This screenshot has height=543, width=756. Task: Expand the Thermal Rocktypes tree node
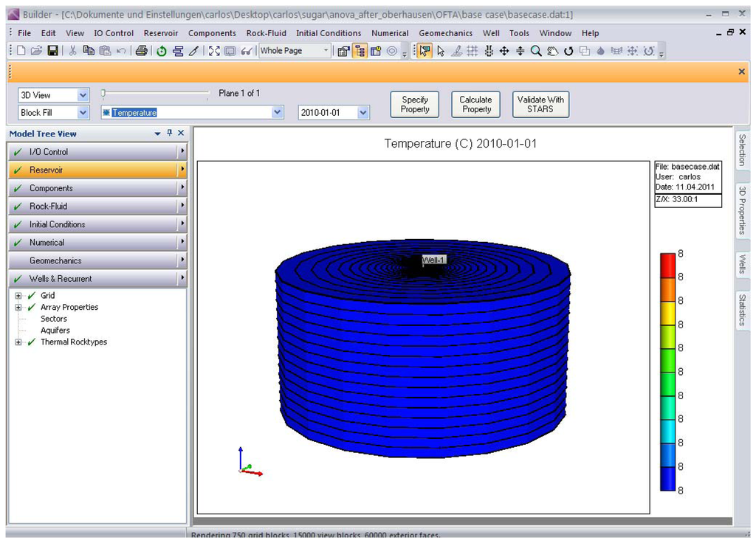[x=18, y=342]
